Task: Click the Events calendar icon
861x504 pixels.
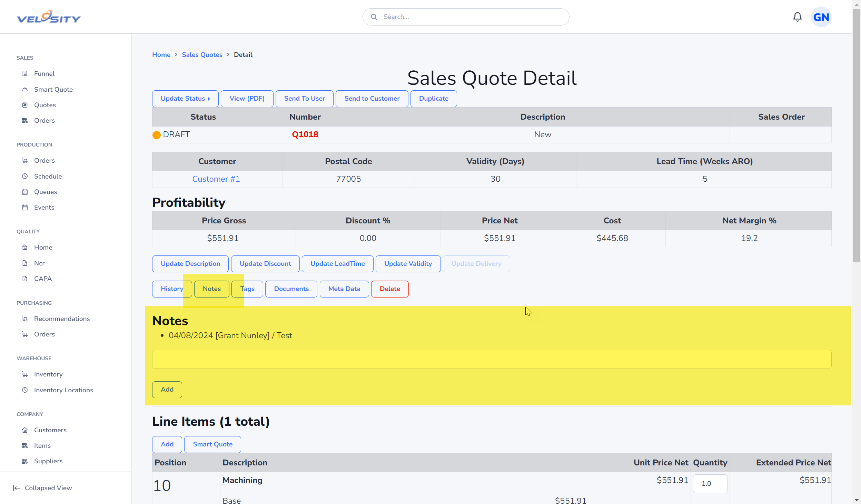Action: click(25, 207)
